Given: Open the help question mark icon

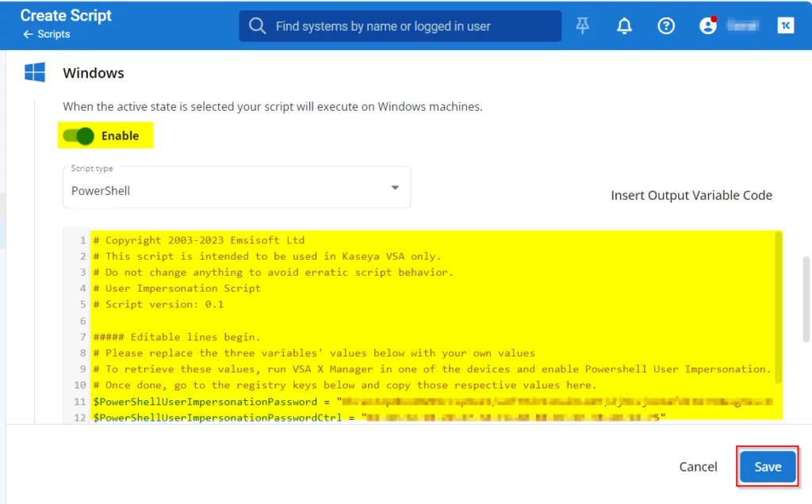Looking at the screenshot, I should tap(666, 26).
